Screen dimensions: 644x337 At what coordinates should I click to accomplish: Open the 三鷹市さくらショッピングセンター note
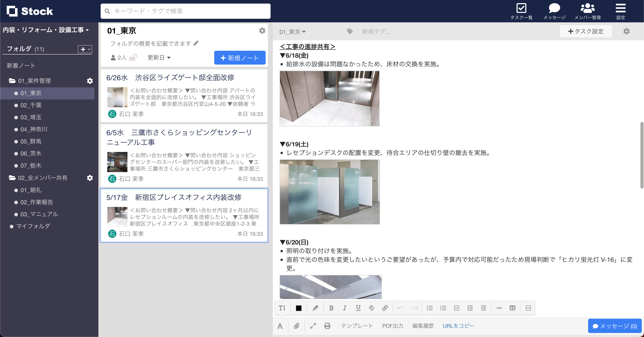click(x=184, y=155)
